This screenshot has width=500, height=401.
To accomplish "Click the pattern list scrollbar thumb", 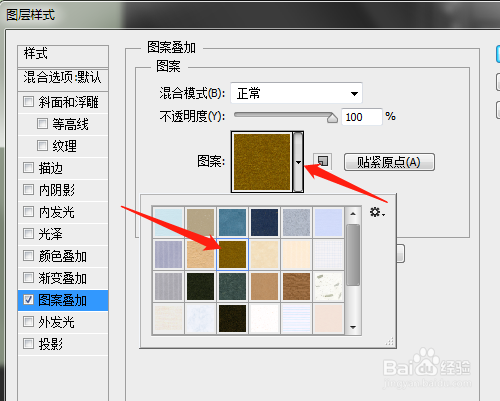I will (353, 255).
